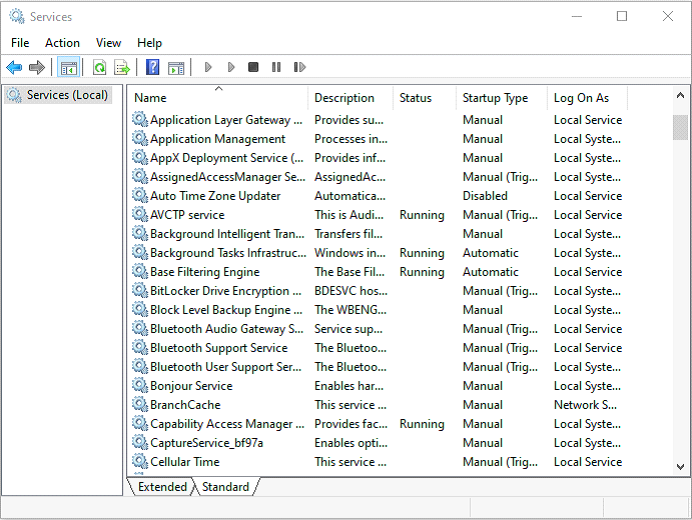Viewport: 692px width, 520px height.
Task: Click the Forward arrow toolbar icon
Action: click(37, 67)
